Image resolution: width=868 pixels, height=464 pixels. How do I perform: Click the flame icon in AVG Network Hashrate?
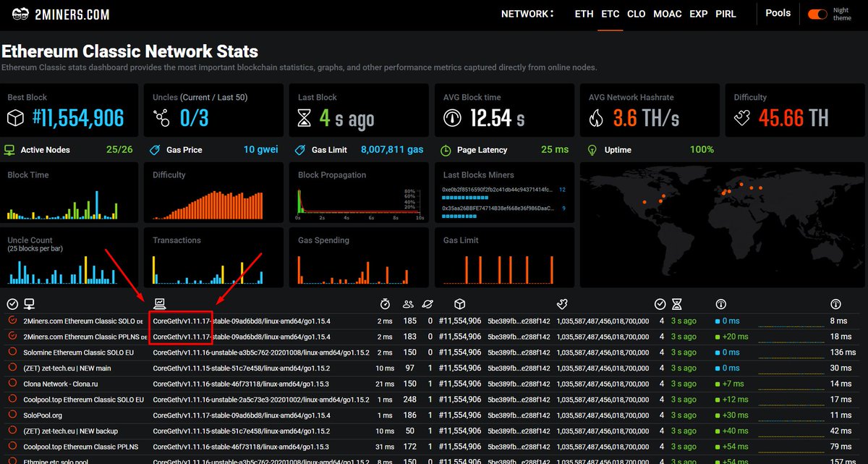click(x=597, y=118)
